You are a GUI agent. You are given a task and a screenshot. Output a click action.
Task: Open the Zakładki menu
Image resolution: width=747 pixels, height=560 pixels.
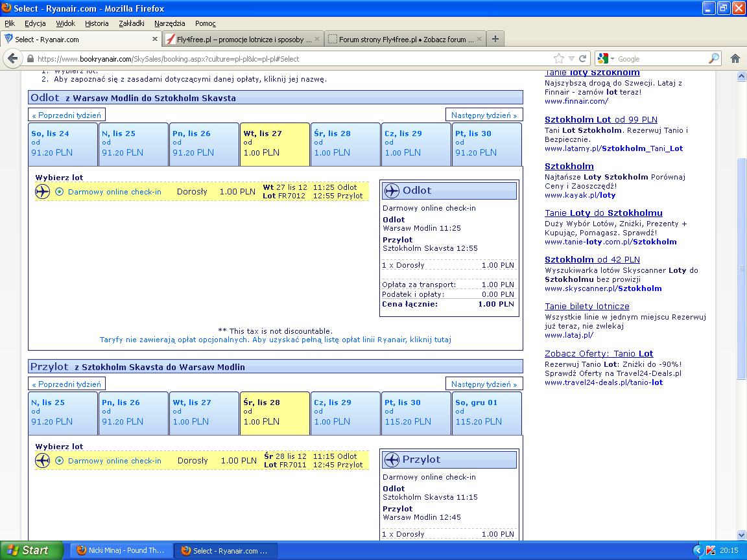click(132, 23)
